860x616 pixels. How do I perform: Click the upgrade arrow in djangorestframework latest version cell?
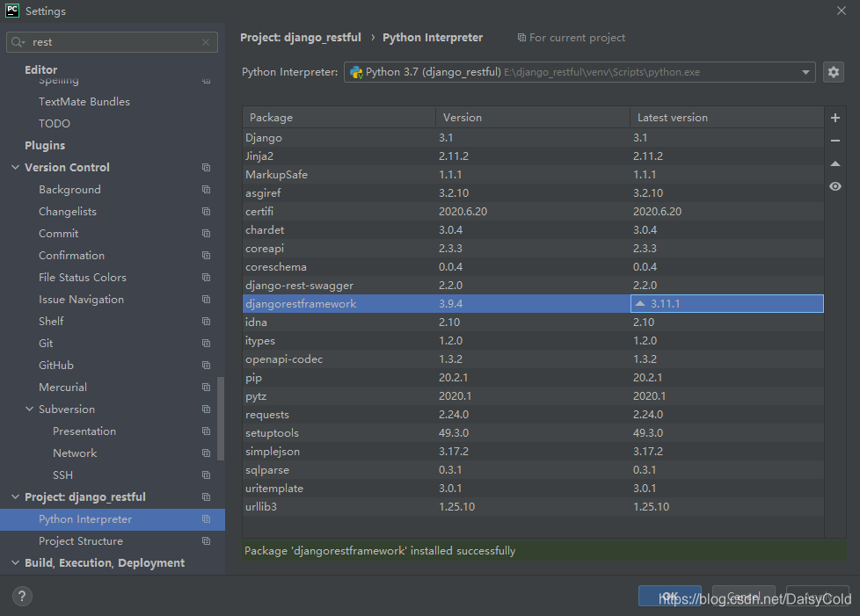point(640,304)
